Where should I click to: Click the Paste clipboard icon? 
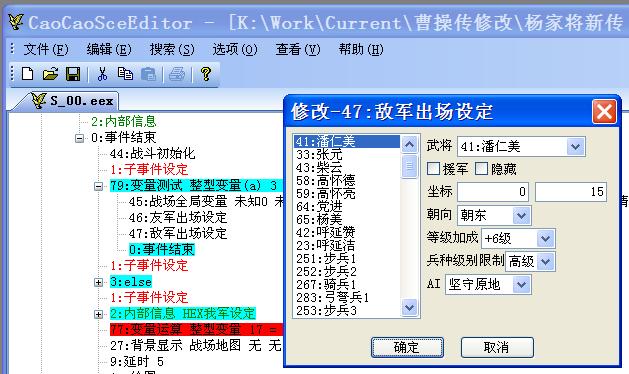[148, 74]
